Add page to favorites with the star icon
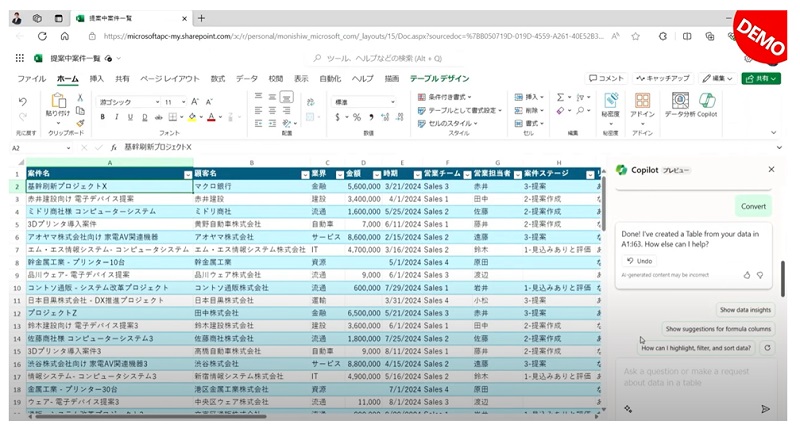This screenshot has width=800, height=430. (635, 36)
